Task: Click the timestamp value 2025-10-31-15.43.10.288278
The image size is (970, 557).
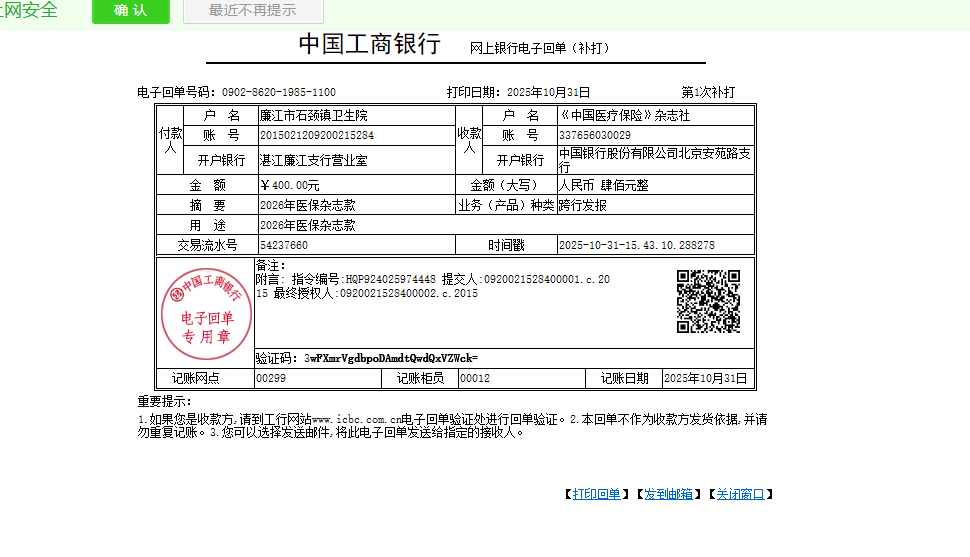Action: (x=636, y=245)
